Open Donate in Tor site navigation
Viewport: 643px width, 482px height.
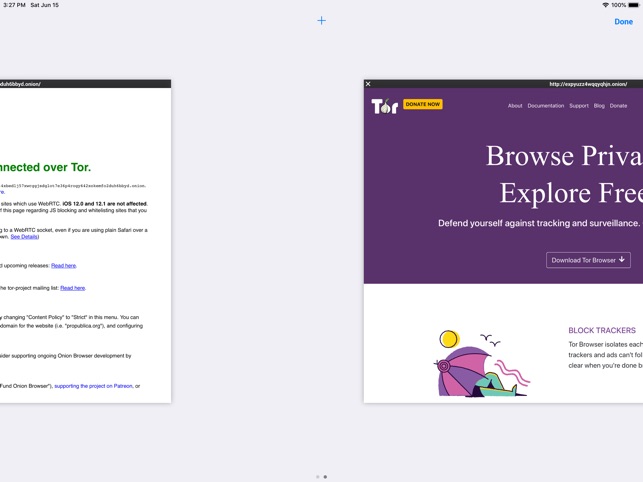coord(618,106)
